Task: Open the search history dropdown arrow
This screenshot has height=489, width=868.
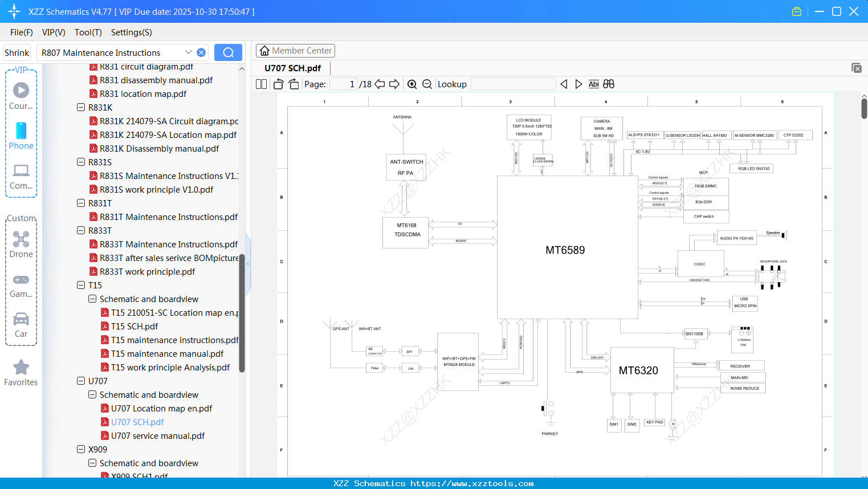Action: 189,52
